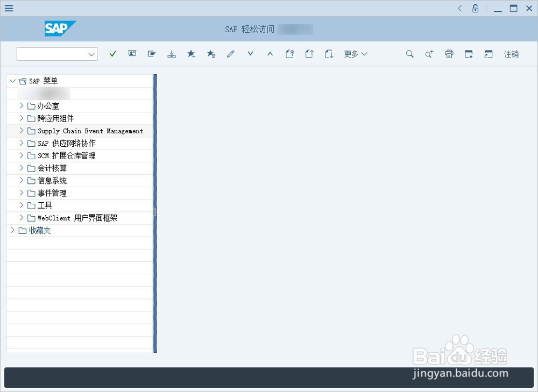Image resolution: width=538 pixels, height=392 pixels.
Task: Click the download icon in the toolbar
Action: (172, 54)
